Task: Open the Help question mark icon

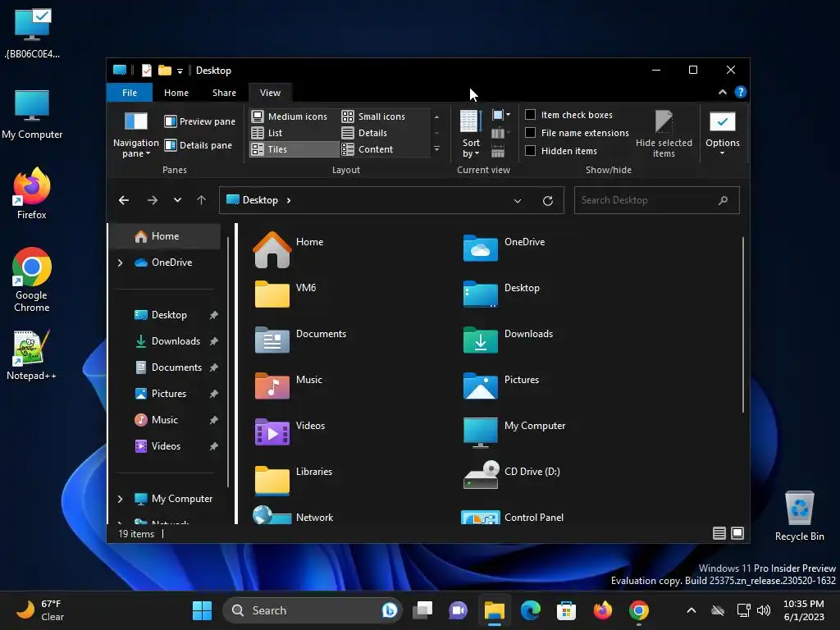Action: coord(741,92)
